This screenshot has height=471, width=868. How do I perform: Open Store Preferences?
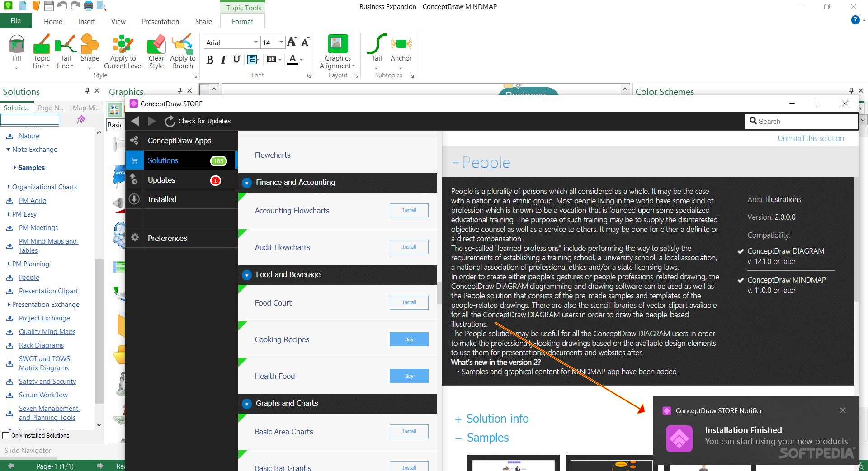pyautogui.click(x=181, y=238)
